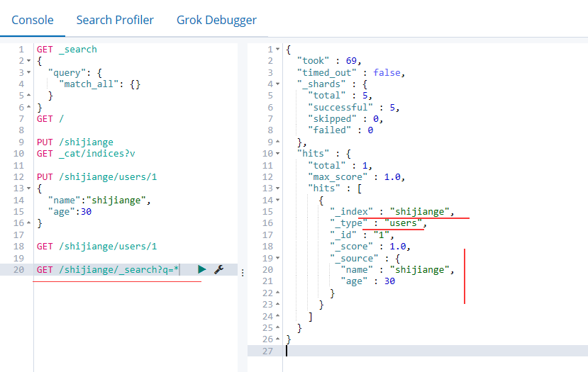The height and width of the screenshot is (372, 588).
Task: Collapse the "_shards" fold arrow in the response
Action: [278, 84]
